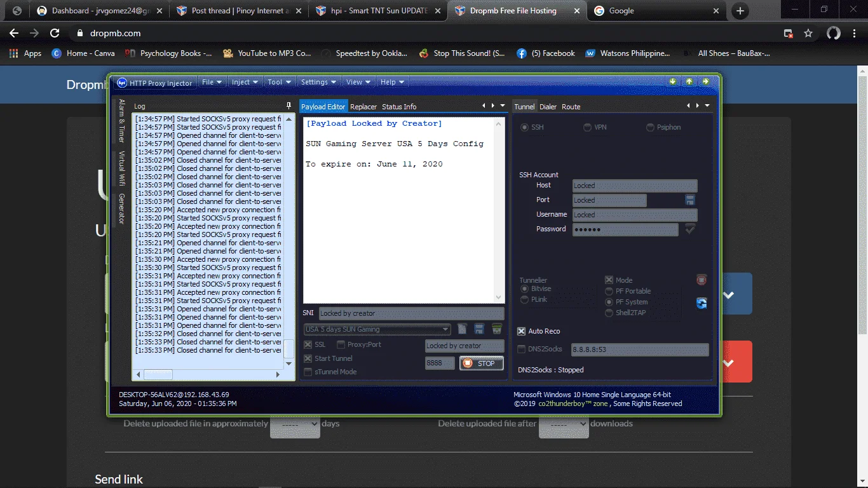The image size is (868, 488).
Task: Open the Inject menu dropdown
Action: (x=245, y=82)
